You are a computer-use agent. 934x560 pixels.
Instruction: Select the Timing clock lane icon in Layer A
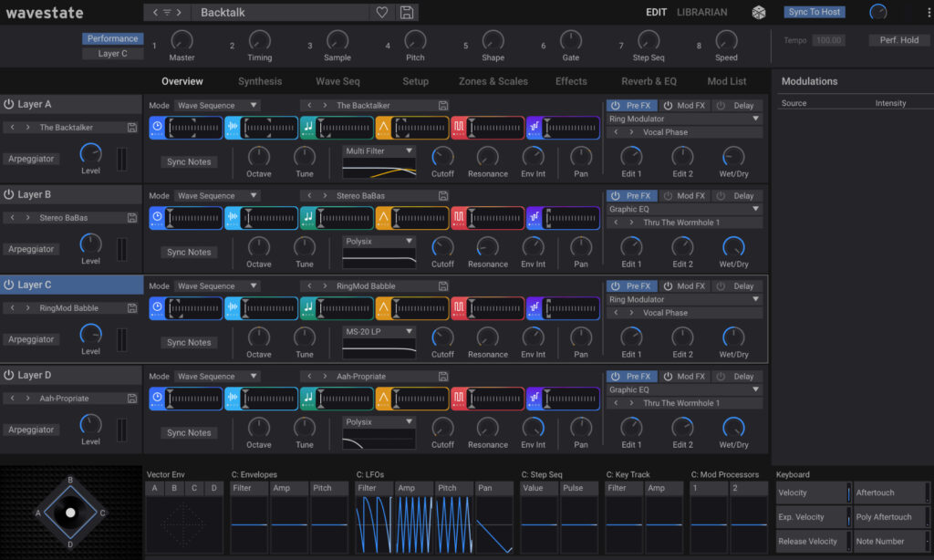[x=156, y=127]
